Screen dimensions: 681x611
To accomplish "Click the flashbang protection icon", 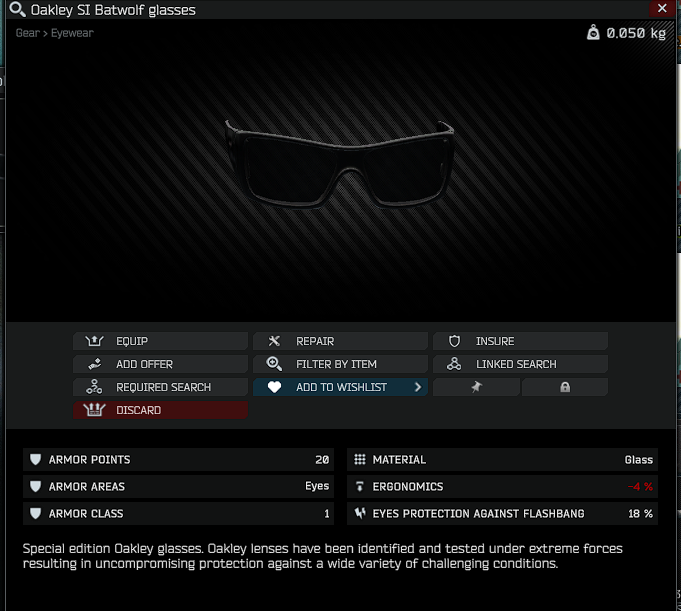I will tap(360, 513).
